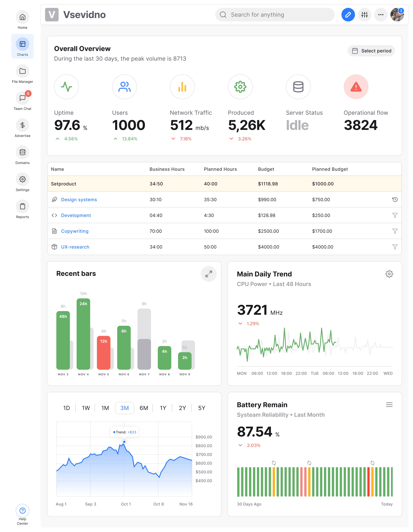The image size is (413, 532).
Task: Click the three-dot more options button
Action: 381,15
